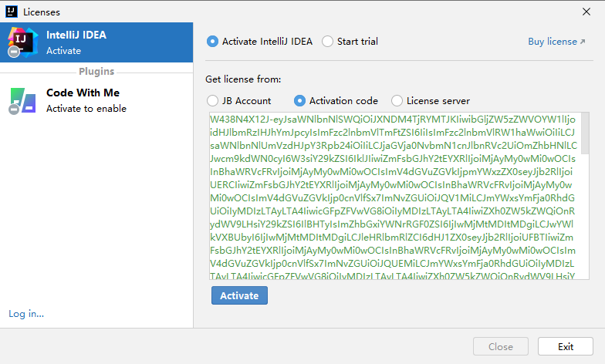This screenshot has height=364, width=605.
Task: Select the Activate IntelliJ IDEA radio option
Action: (x=213, y=42)
